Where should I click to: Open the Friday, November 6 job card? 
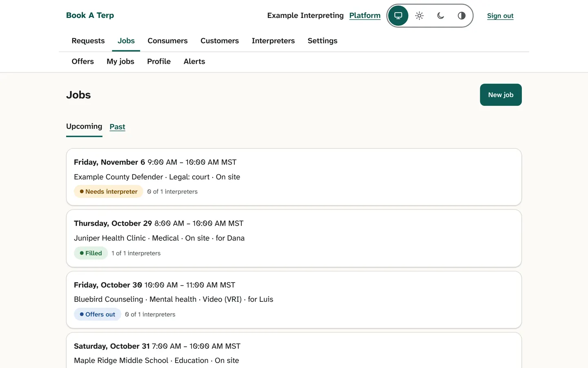pos(294,177)
